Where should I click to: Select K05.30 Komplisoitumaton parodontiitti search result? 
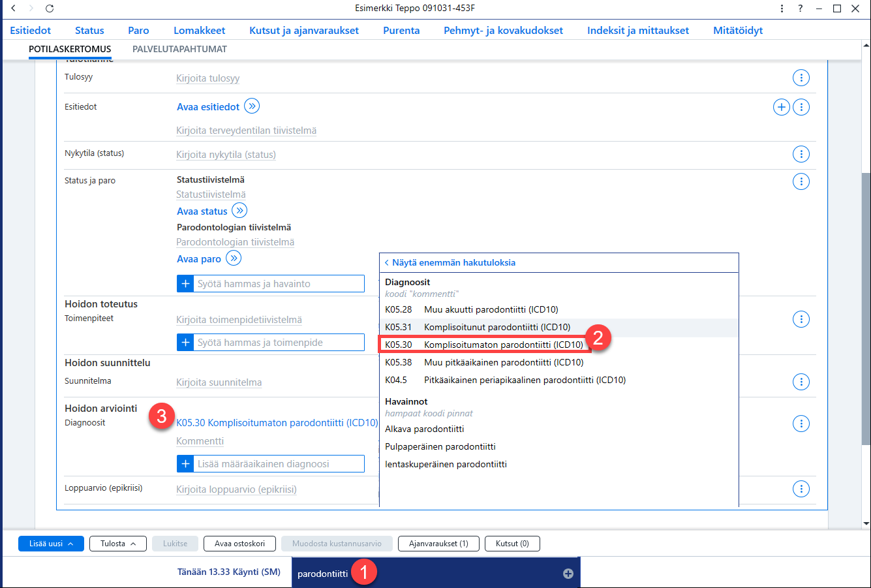click(484, 345)
